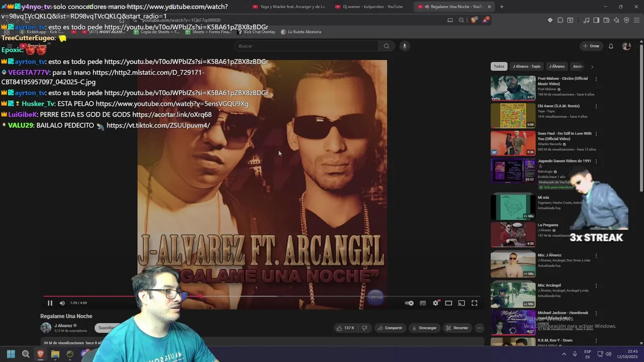Viewport: 644px width, 362px height.
Task: Open the browser extensions puzzle icon
Action: (x=560, y=20)
